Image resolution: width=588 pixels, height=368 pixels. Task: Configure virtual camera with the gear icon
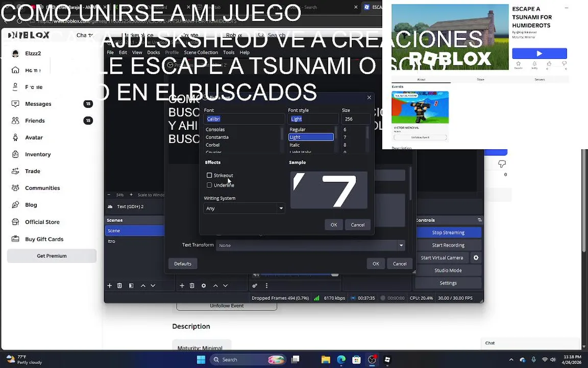[476, 258]
